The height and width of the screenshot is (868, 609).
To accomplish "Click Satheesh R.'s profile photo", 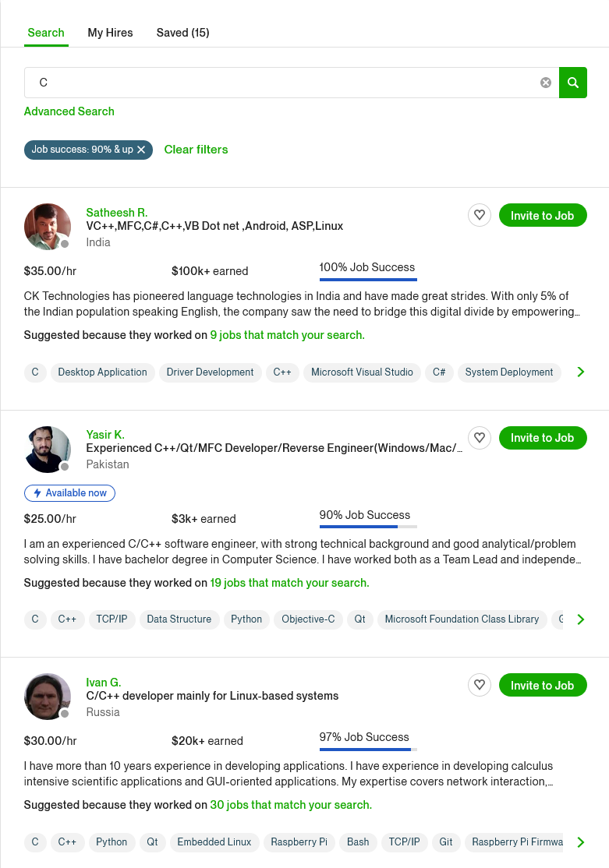I will 48,226.
